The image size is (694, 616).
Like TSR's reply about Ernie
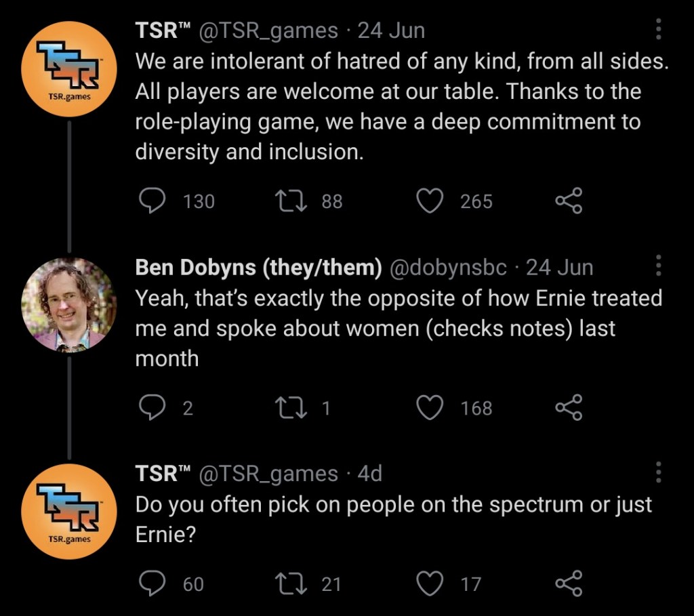430,583
